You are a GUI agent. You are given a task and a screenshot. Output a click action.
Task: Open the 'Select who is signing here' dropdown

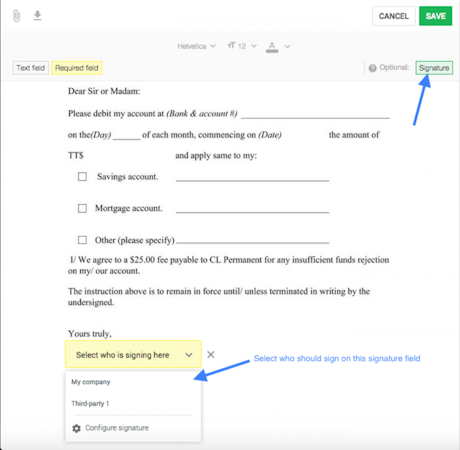(133, 354)
